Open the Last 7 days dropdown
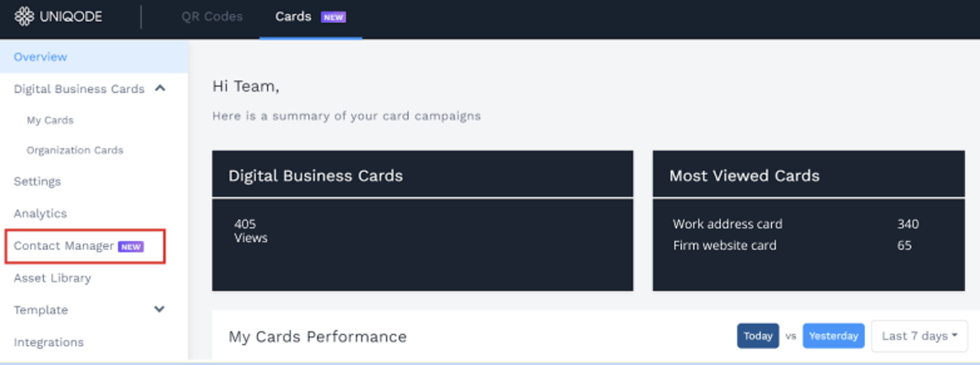This screenshot has width=980, height=365. (x=918, y=336)
